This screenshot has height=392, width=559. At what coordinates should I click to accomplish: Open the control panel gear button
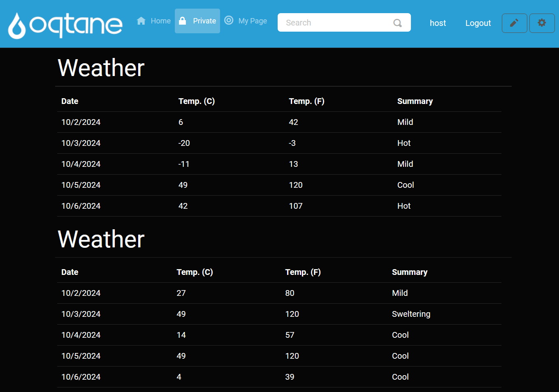[x=542, y=23]
